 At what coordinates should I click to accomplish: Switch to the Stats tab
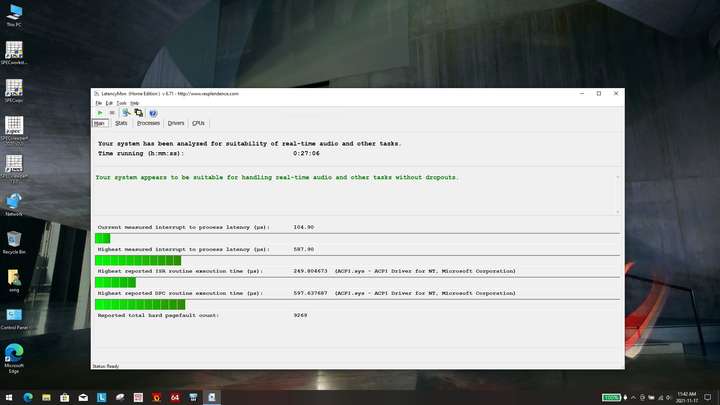coord(121,123)
